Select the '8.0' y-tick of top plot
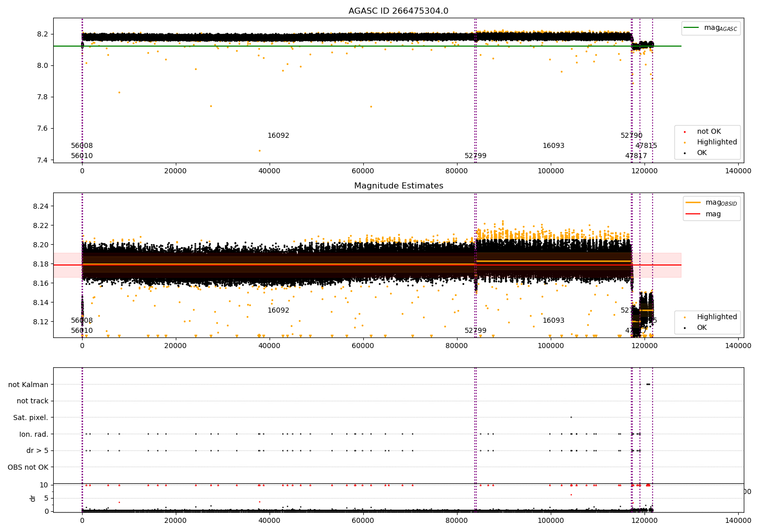Image resolution: width=760 pixels, height=532 pixels. point(43,66)
